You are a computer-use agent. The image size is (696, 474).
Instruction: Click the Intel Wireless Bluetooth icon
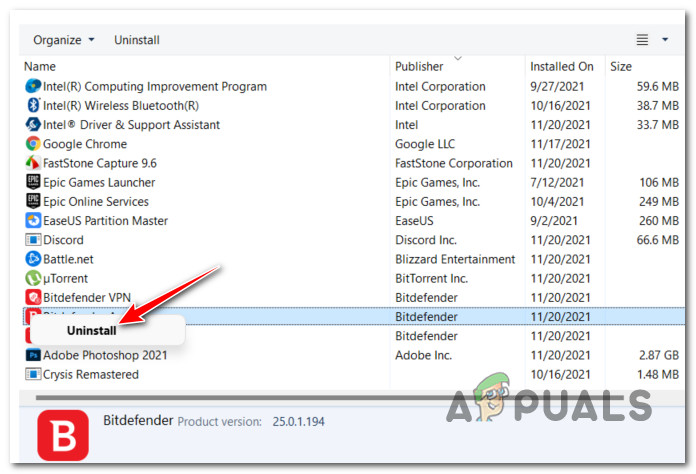[33, 106]
